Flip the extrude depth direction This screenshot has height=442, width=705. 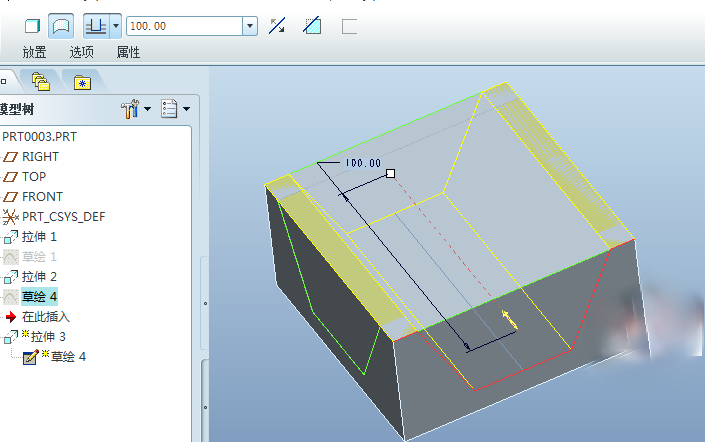(x=278, y=26)
